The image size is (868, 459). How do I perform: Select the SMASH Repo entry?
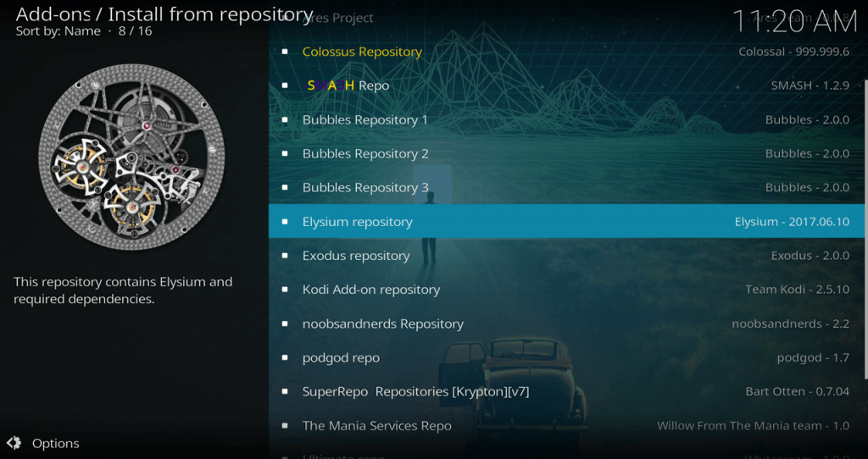(x=567, y=86)
